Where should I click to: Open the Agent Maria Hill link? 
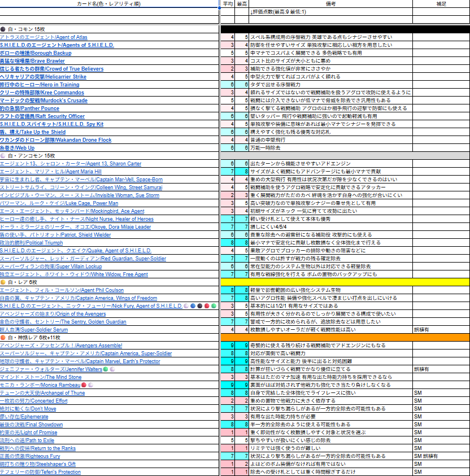point(51,172)
